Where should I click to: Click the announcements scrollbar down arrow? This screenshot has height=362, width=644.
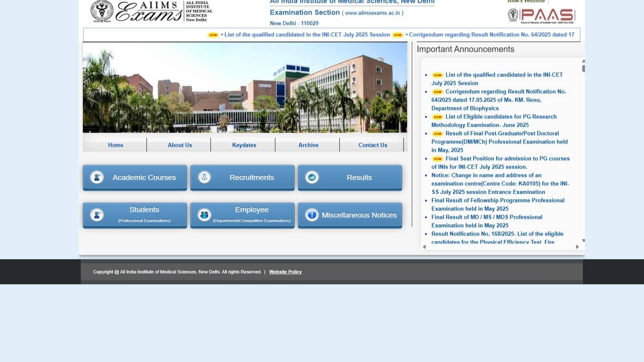tap(583, 241)
